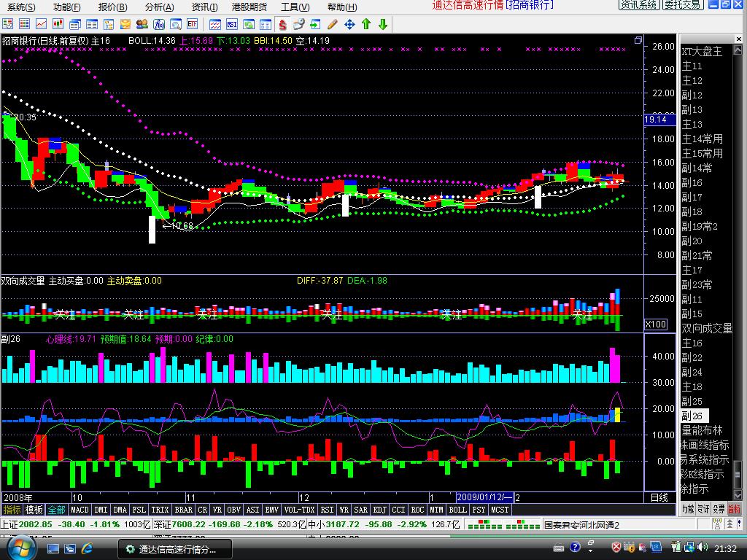Choose 副19常2 in the indicator list
This screenshot has width=747, height=560.
click(x=700, y=226)
